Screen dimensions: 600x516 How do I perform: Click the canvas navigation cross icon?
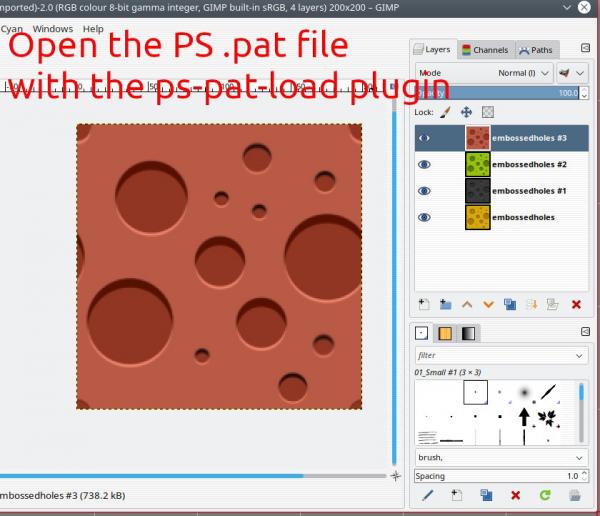(x=395, y=476)
